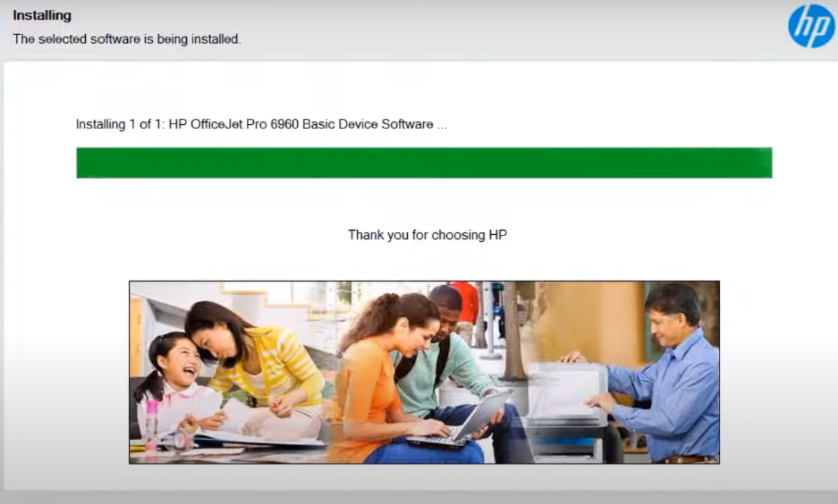Screen dimensions: 838x504
Task: Select the 'Installing' heading text
Action: coord(42,15)
